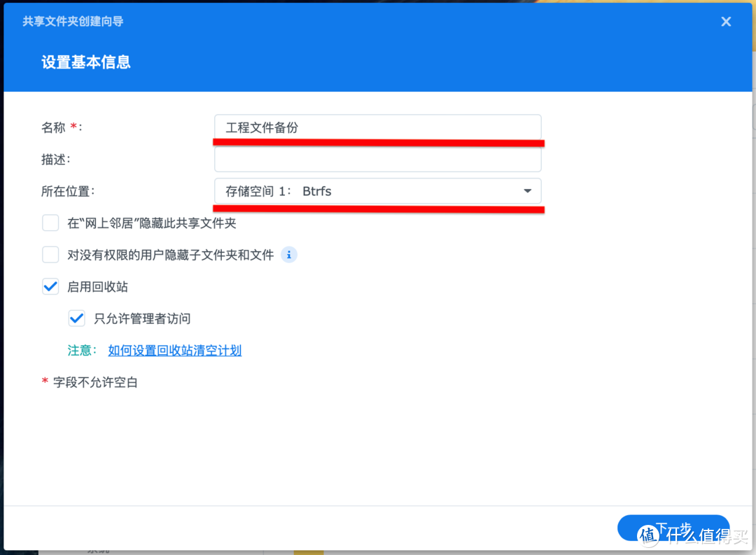Uncheck administrator-only recycle bin access
756x555 pixels.
76,318
